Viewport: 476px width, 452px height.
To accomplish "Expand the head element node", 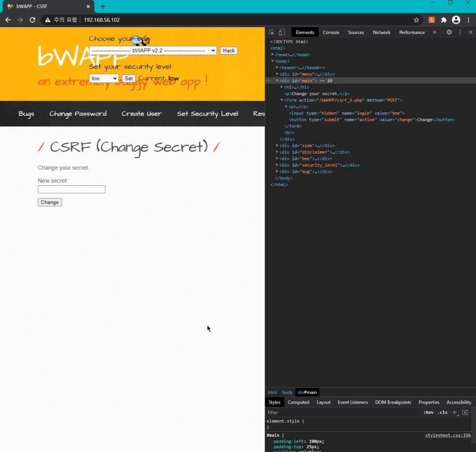I will (x=272, y=55).
